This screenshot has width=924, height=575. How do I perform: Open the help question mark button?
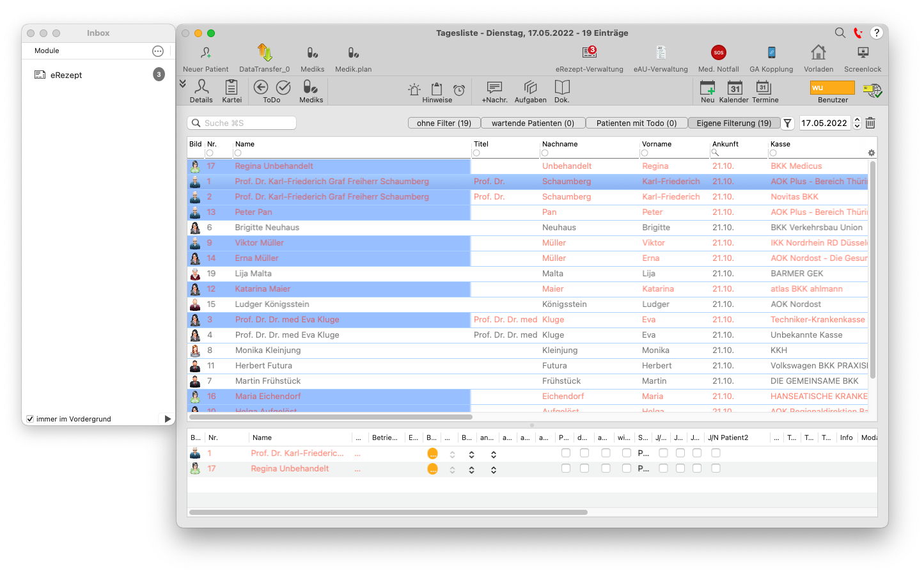[877, 33]
